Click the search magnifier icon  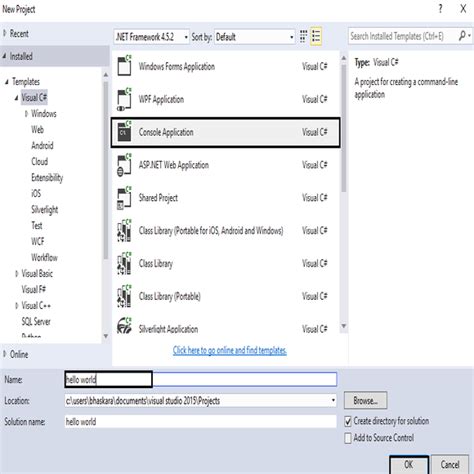pos(462,35)
